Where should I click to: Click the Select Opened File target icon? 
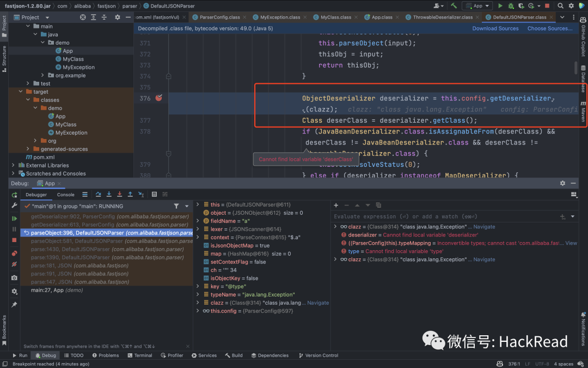(83, 17)
